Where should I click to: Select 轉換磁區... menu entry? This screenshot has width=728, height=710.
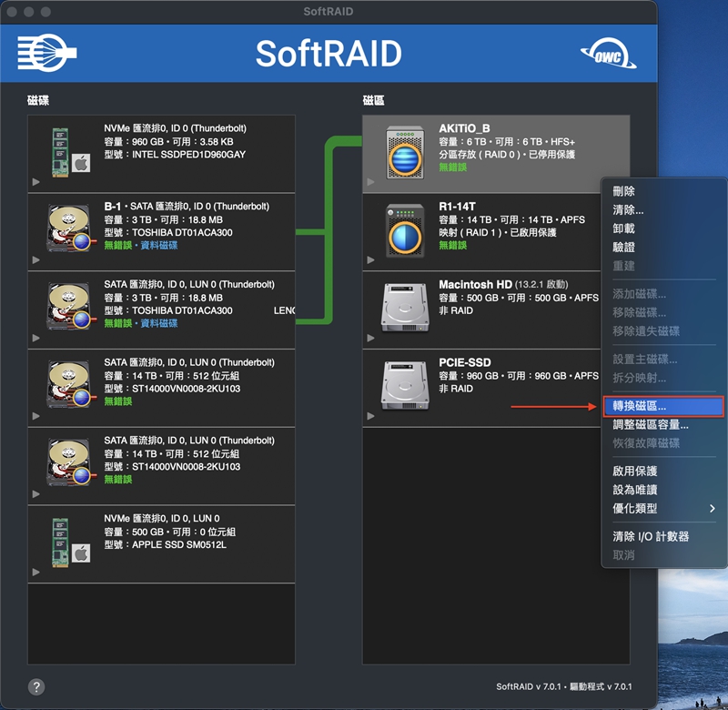coord(663,406)
